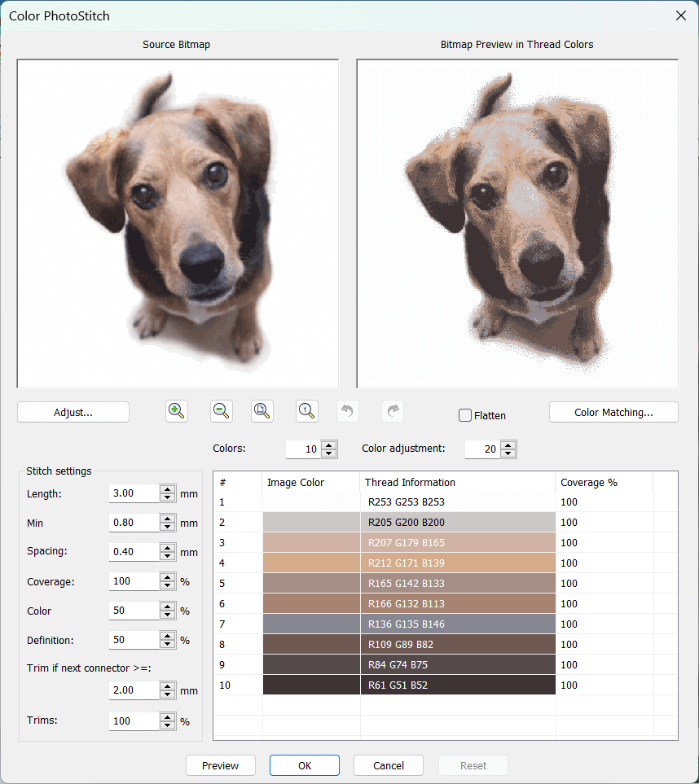Decrease Color adjustment with down arrow

click(508, 453)
